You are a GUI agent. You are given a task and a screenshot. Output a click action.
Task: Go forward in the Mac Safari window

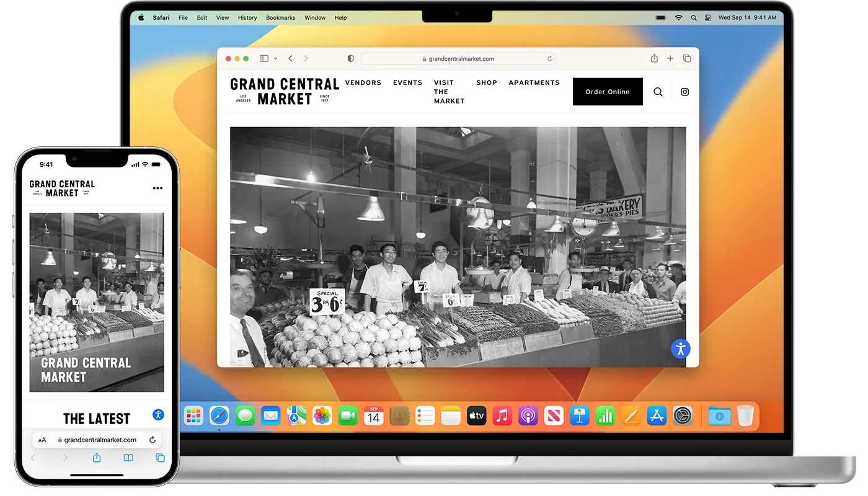tap(306, 58)
